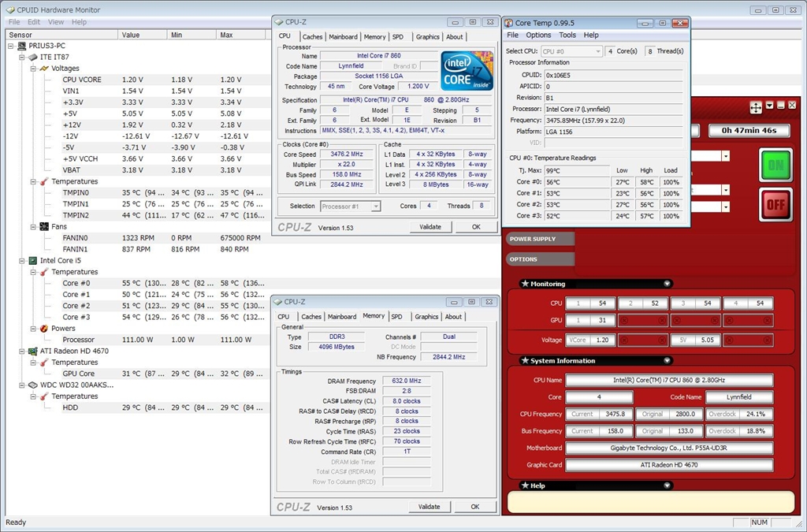Click the Intel Core i7 logo in CPU-Z
Image resolution: width=807 pixels, height=532 pixels.
tap(467, 70)
